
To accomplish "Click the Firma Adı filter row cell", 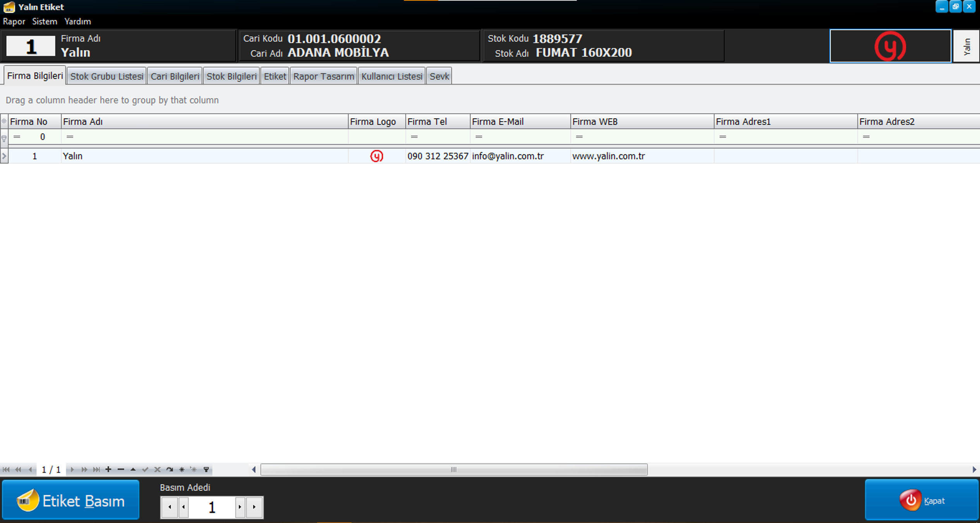I will tap(205, 137).
